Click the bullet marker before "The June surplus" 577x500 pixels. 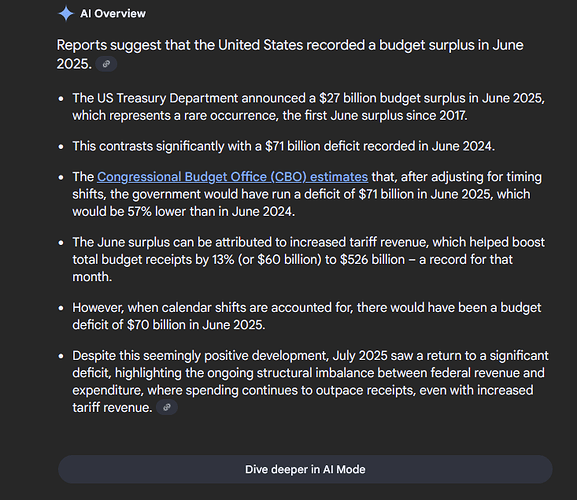[61, 243]
